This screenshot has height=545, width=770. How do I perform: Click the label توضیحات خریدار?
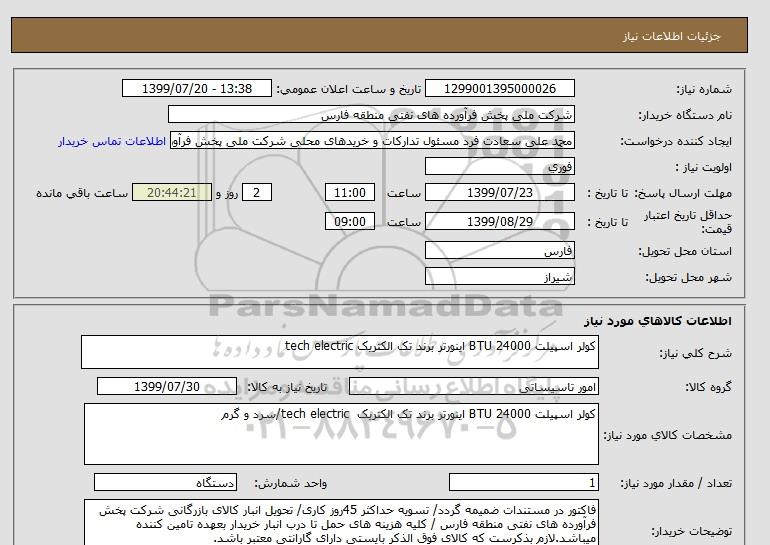[x=691, y=531]
